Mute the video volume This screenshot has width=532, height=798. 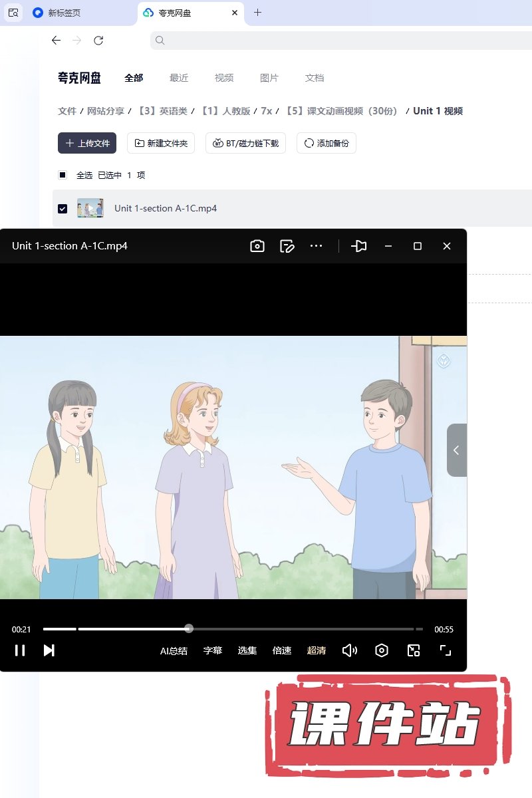(x=350, y=650)
